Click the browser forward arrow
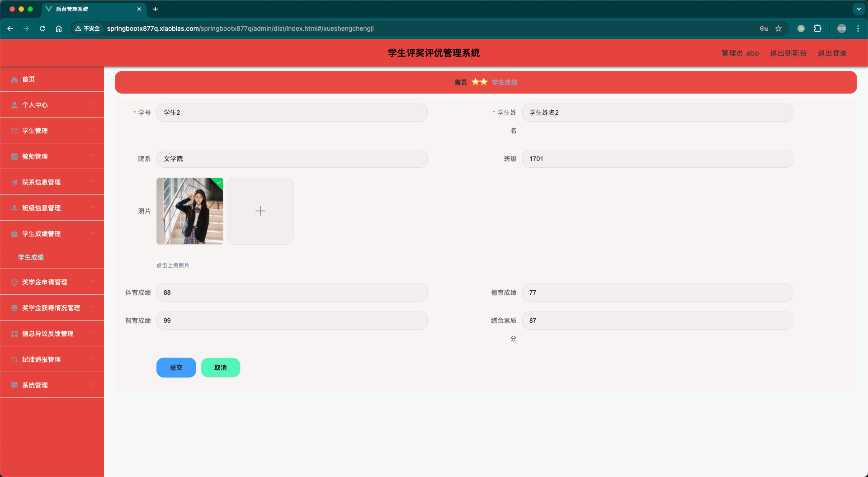Image resolution: width=868 pixels, height=477 pixels. [26, 28]
